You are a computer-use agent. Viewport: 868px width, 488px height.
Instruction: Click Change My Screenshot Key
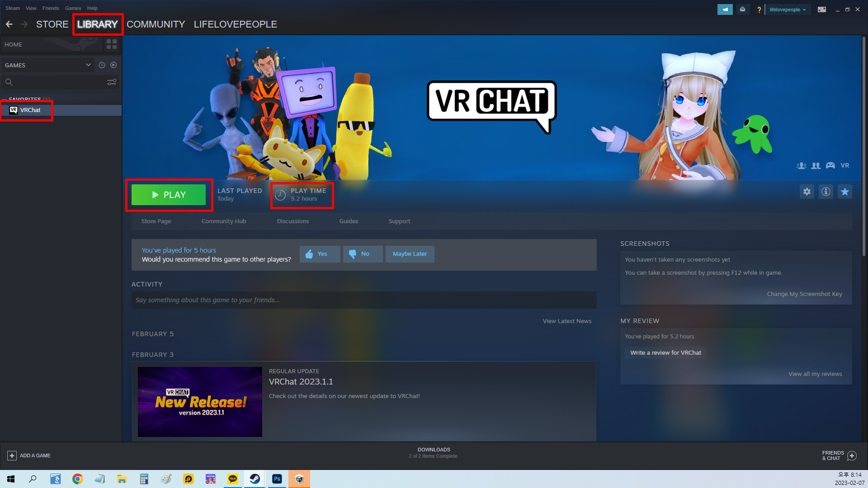804,294
